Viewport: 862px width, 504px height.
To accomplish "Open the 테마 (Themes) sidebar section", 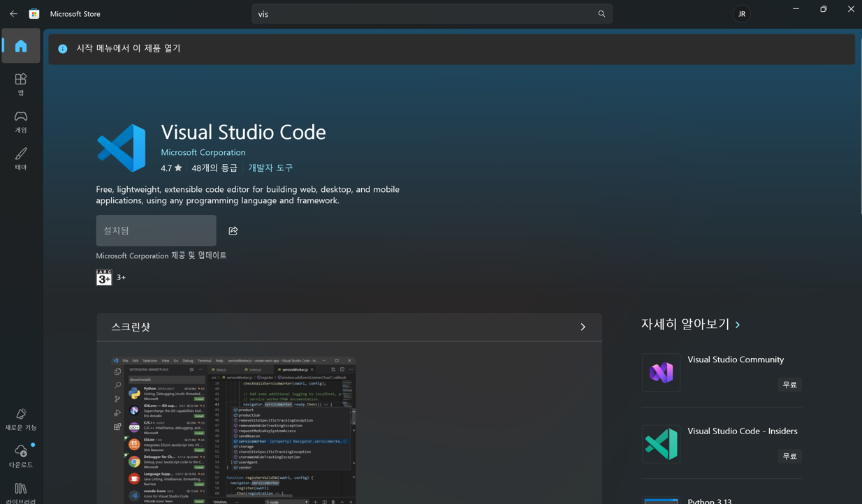I will coord(21,158).
